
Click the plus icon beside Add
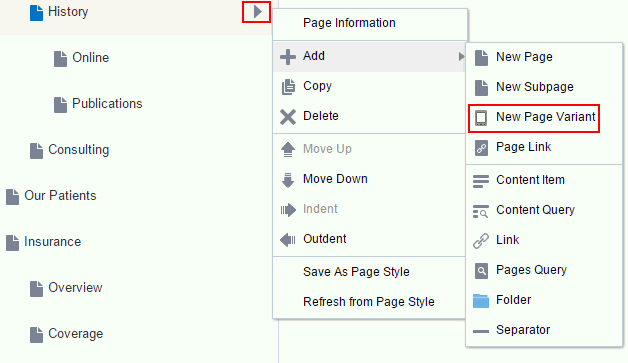pos(288,56)
